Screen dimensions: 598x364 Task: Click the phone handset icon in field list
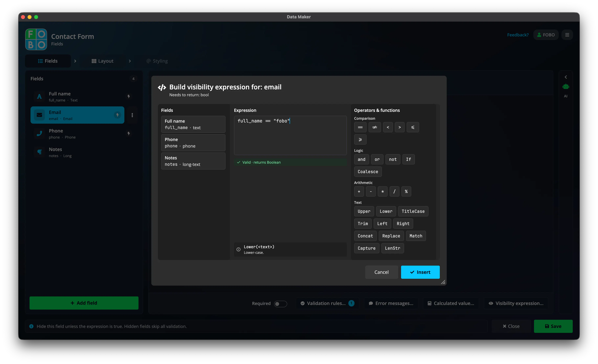(39, 133)
